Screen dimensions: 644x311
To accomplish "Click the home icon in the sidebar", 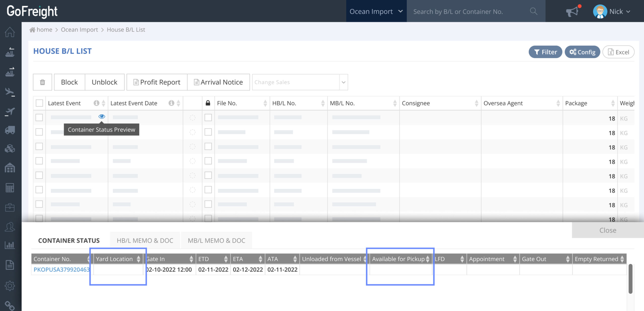I will pyautogui.click(x=10, y=32).
